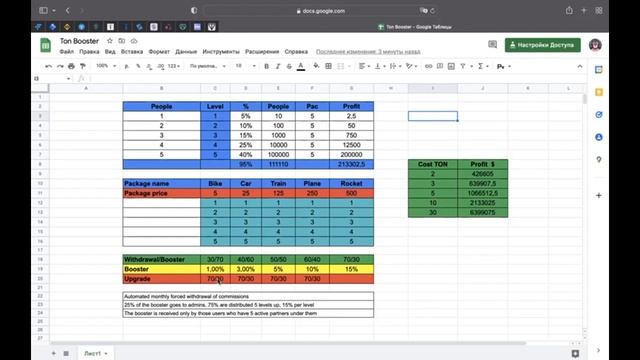Open the Вид menu
Screen dimensions: 640x360
(110, 52)
